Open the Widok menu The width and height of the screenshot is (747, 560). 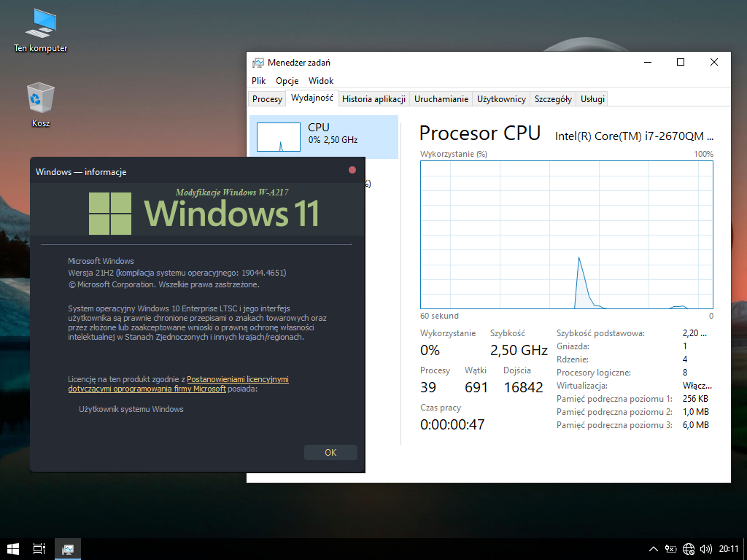(321, 81)
